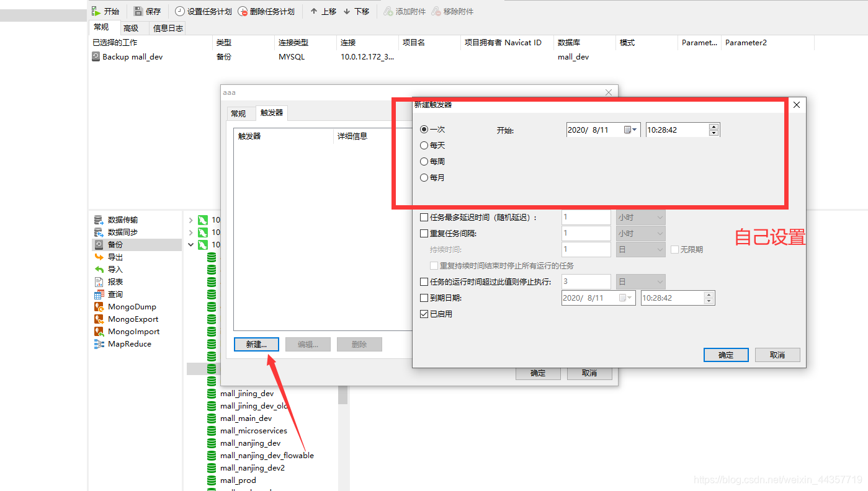Screen dimensions: 868x491
Task: Click 确定 in the 新建触发器 dialog
Action: (x=726, y=355)
